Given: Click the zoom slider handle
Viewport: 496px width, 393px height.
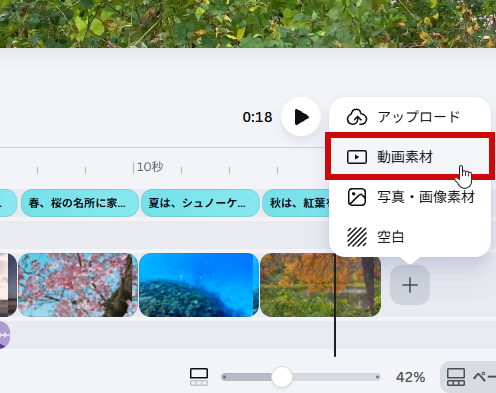Looking at the screenshot, I should tap(282, 377).
